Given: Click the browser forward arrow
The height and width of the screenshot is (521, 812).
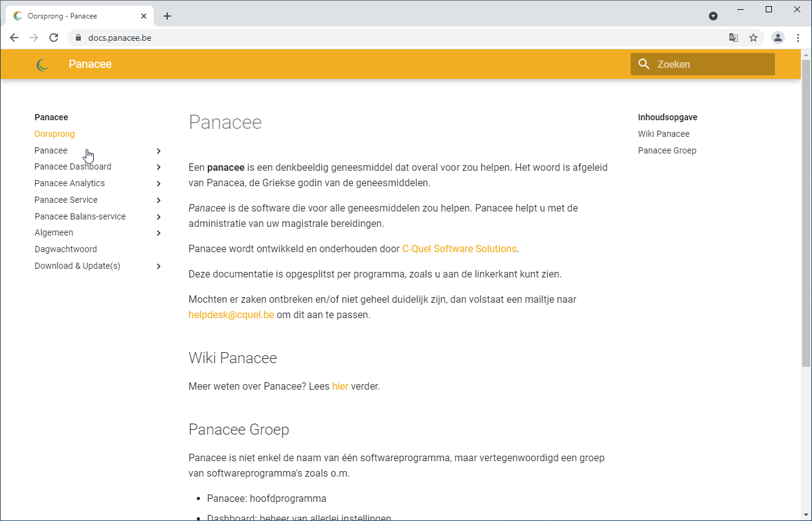Looking at the screenshot, I should click(34, 38).
